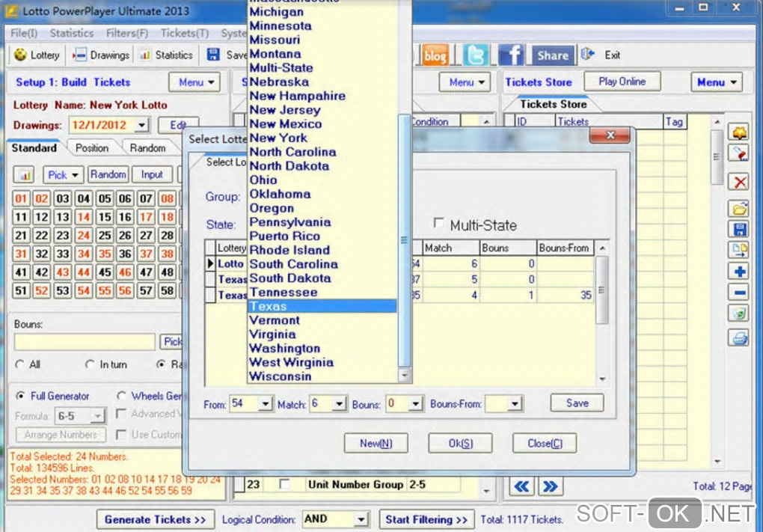Open the Tickets Store Menu dropdown
Screen dimensions: 763x532
717,82
